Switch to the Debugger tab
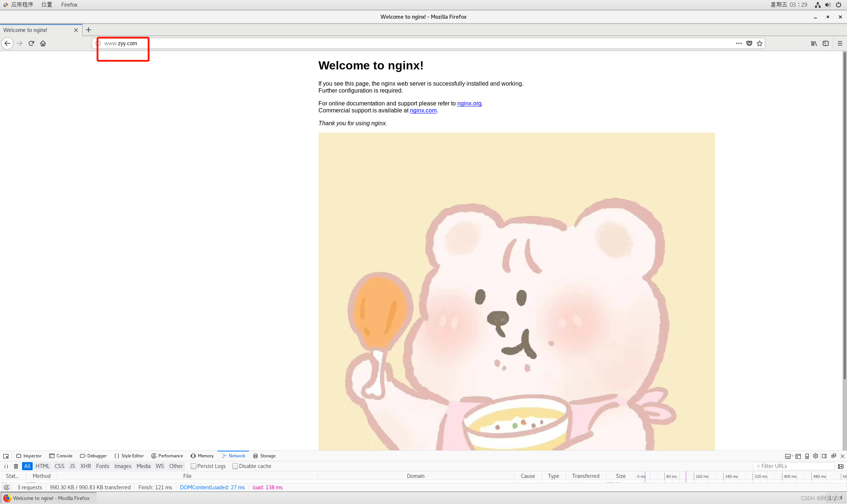 [x=93, y=456]
